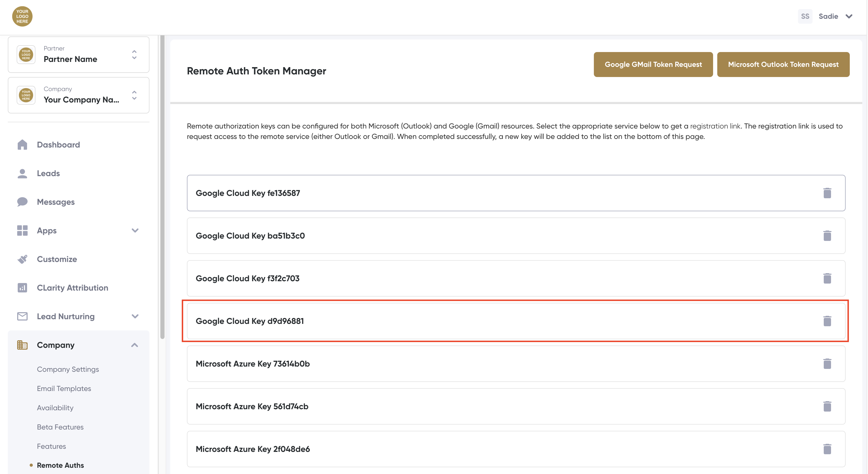868x474 pixels.
Task: Click Microsoft Outlook Token Request button
Action: click(783, 64)
